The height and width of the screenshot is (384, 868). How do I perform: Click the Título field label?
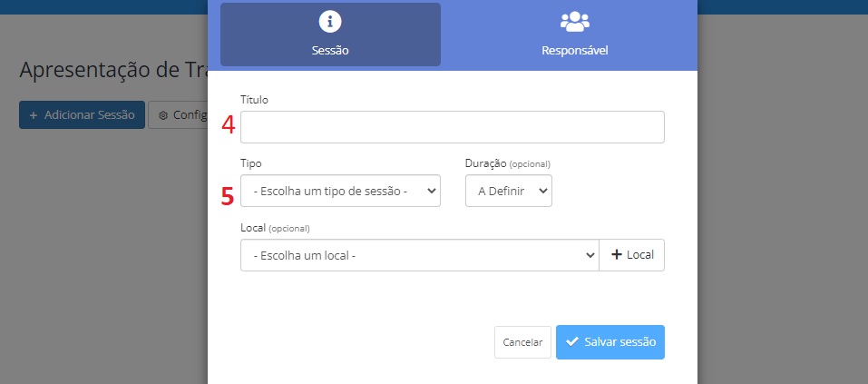(x=254, y=100)
